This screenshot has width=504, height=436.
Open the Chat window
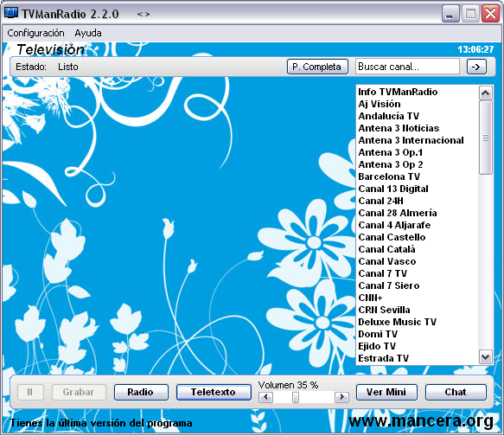tap(456, 392)
